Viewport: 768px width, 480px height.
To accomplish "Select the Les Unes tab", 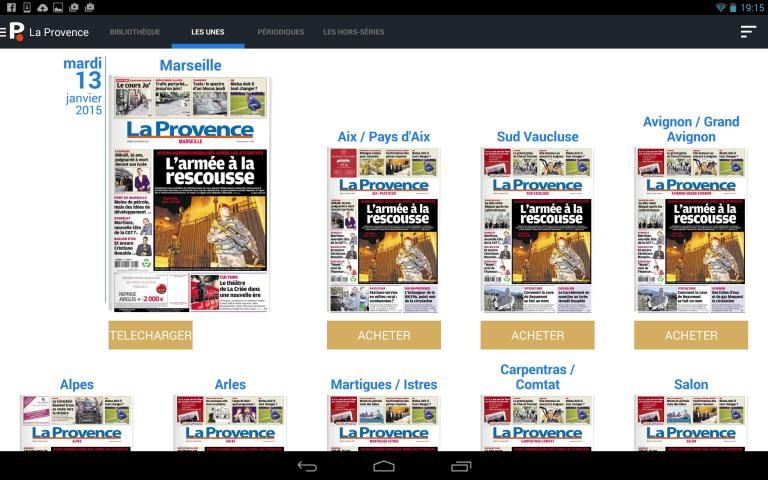I will point(208,32).
